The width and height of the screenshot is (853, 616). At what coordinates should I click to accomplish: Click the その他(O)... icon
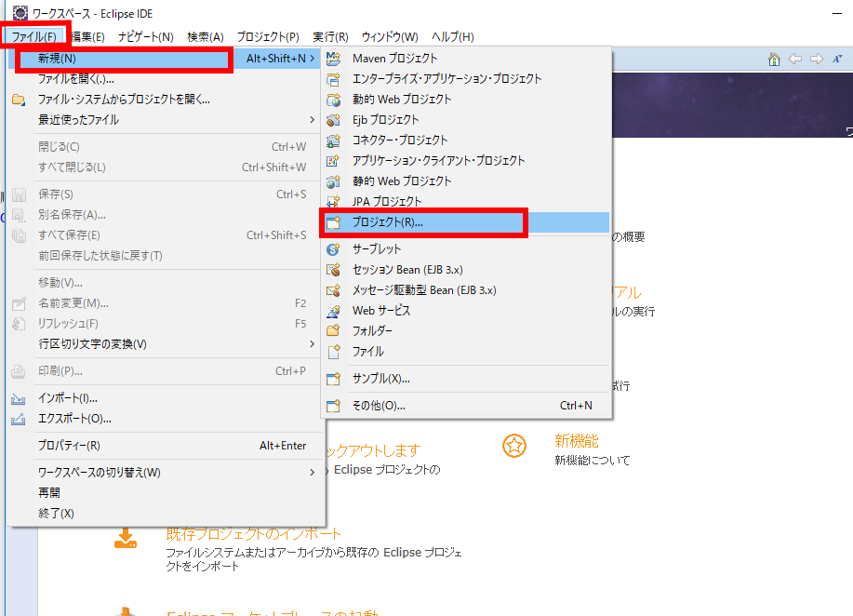333,406
